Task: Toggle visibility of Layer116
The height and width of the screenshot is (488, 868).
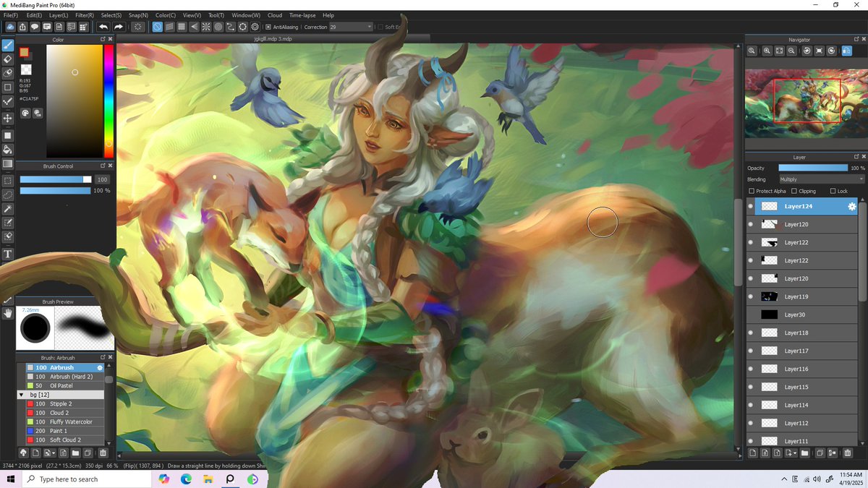Action: 751,369
